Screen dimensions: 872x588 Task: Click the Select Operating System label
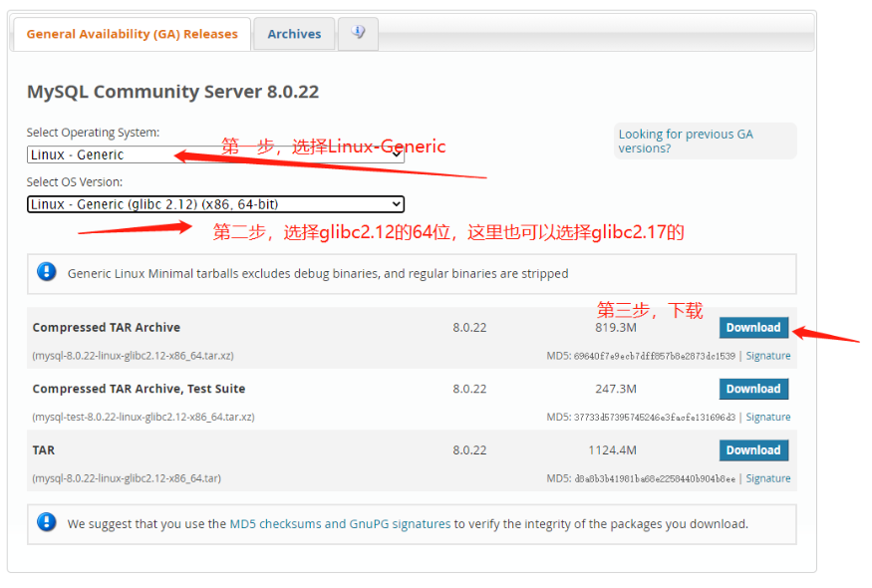click(x=93, y=133)
